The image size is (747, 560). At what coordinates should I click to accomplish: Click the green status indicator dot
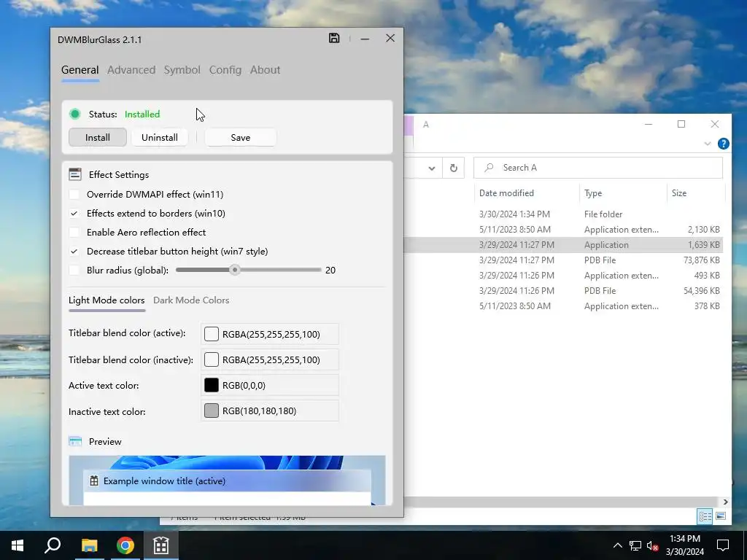(x=75, y=114)
